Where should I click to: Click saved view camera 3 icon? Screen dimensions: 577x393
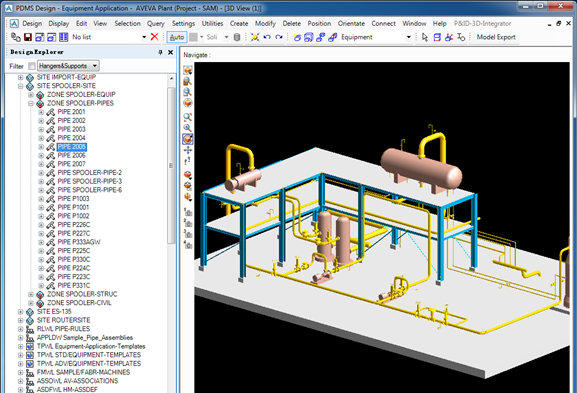click(188, 233)
